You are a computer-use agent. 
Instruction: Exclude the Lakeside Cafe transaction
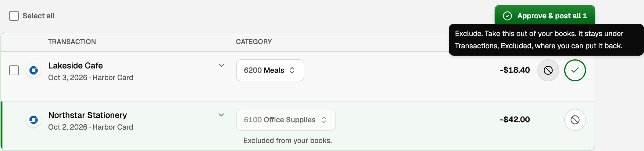(x=548, y=70)
